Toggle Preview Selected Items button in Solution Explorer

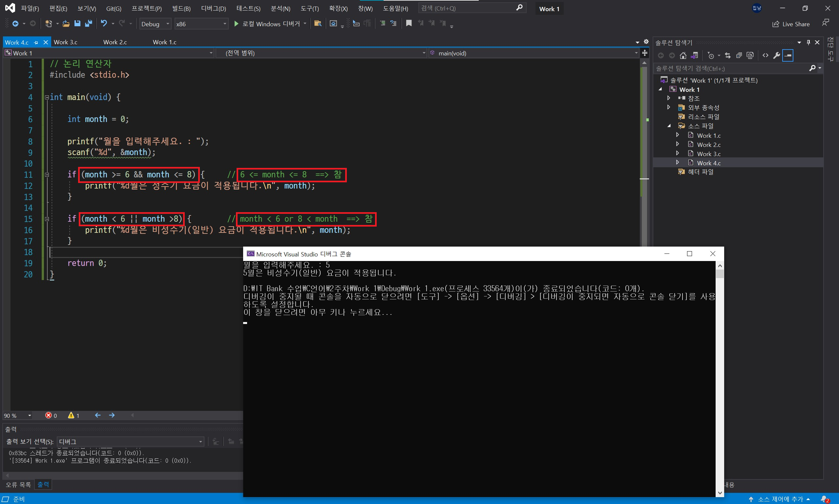point(788,55)
